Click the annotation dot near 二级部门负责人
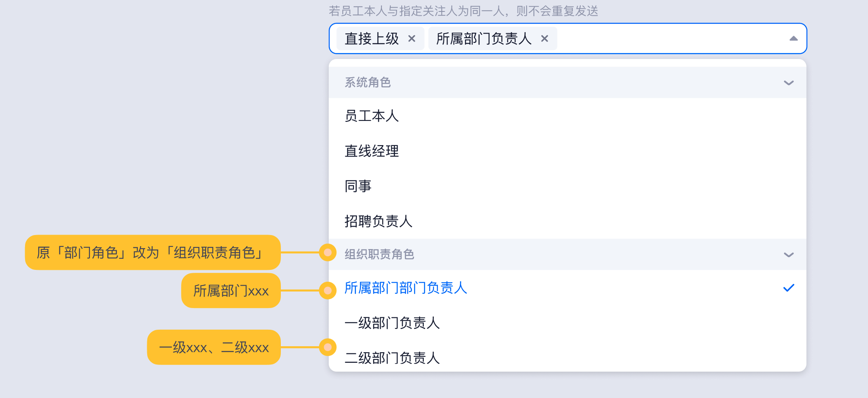Image resolution: width=868 pixels, height=398 pixels. (x=328, y=348)
